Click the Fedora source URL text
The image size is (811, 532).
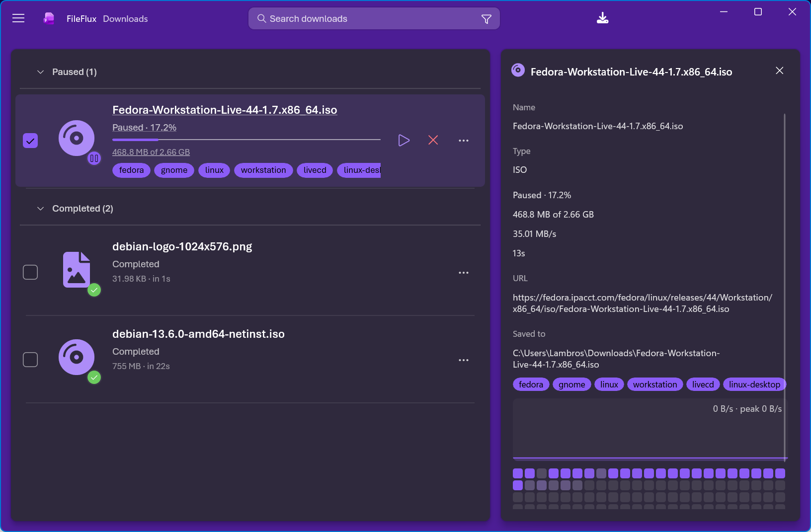643,303
